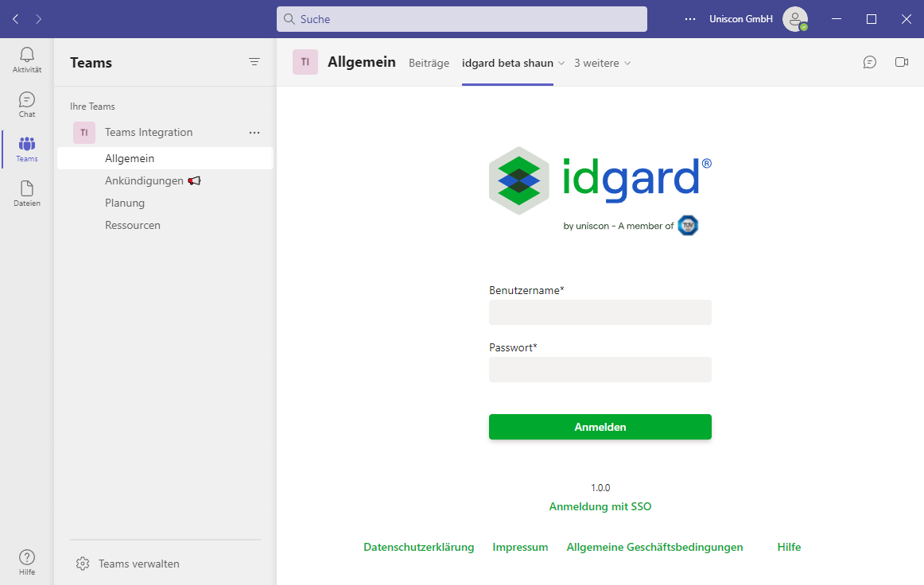Expand the idgard beta shaun tab dropdown arrow
The height and width of the screenshot is (585, 924).
561,63
